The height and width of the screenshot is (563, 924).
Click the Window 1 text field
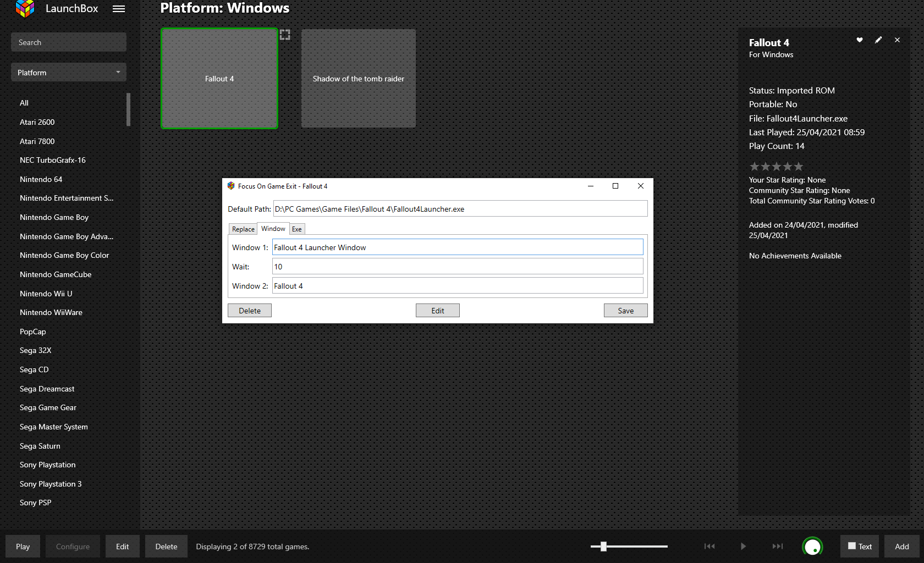(x=458, y=247)
